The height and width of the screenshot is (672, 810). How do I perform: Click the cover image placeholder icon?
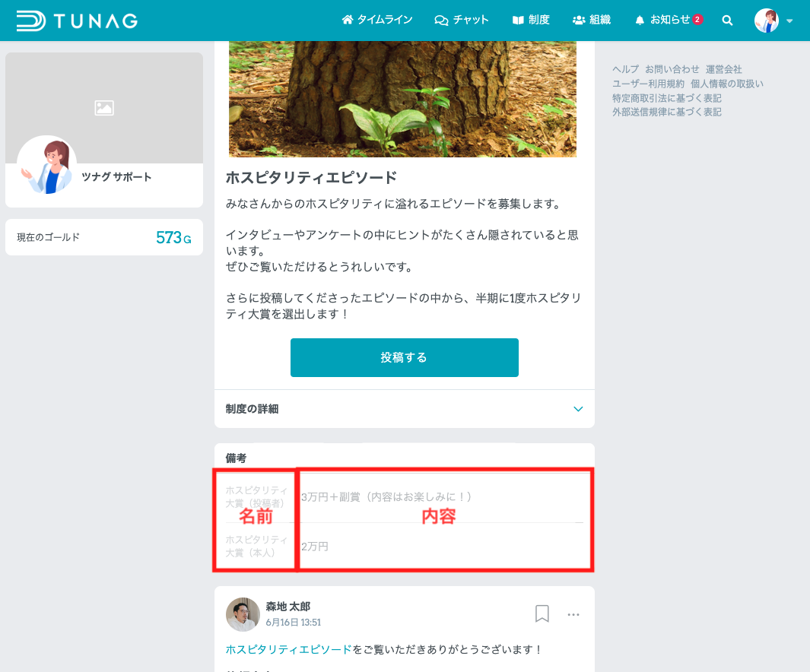[104, 108]
